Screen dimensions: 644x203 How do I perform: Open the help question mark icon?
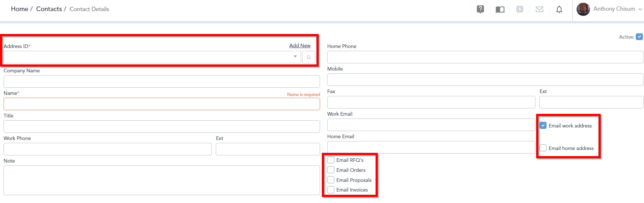(480, 9)
